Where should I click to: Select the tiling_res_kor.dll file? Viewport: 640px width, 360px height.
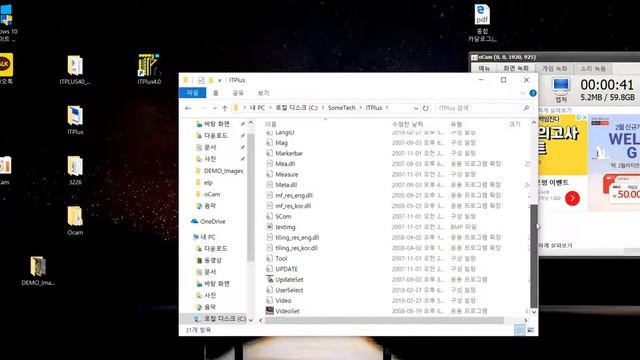[x=296, y=248]
